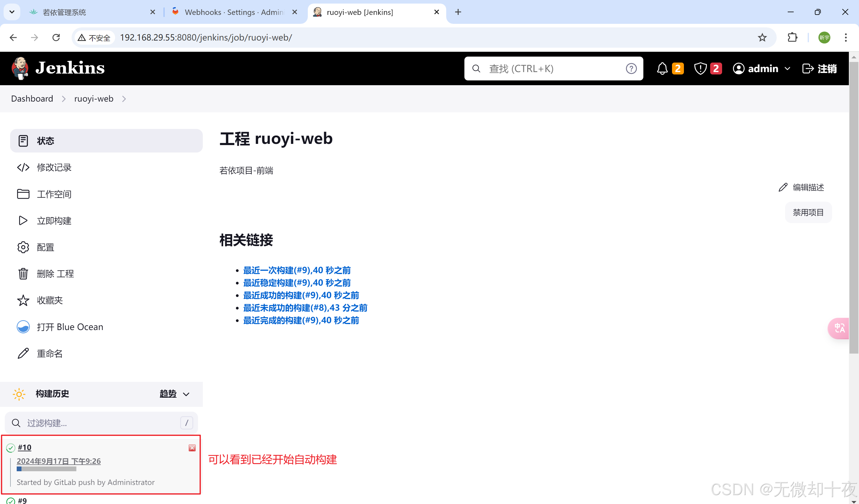Click the floating translate widget icon
The height and width of the screenshot is (504, 859).
point(839,328)
